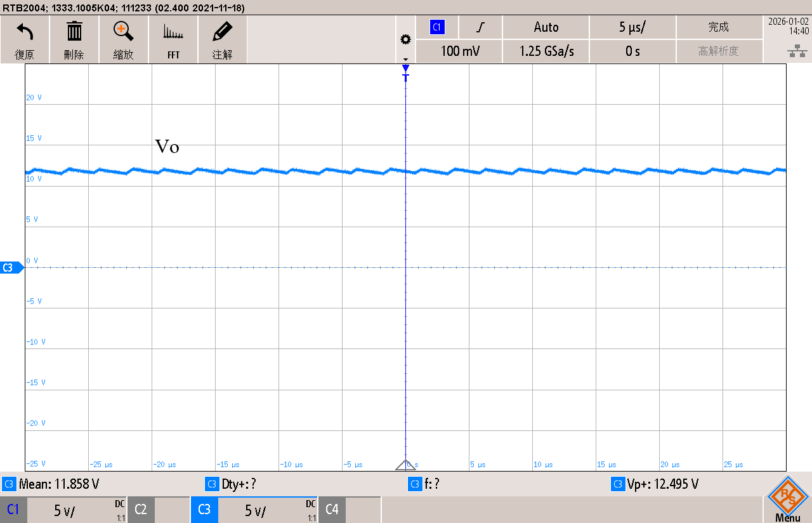
Task: Adjust the 5 µs/ time base setting
Action: (x=632, y=27)
